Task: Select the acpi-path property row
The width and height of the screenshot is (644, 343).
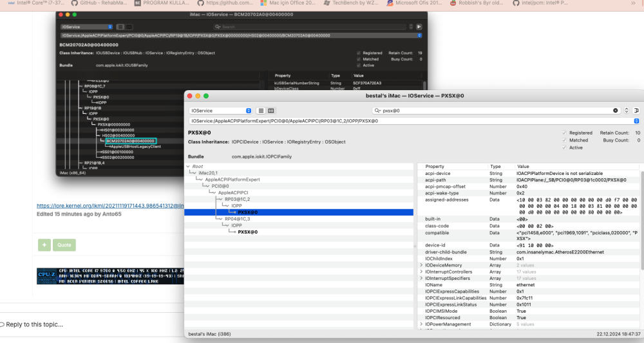Action: 529,180
